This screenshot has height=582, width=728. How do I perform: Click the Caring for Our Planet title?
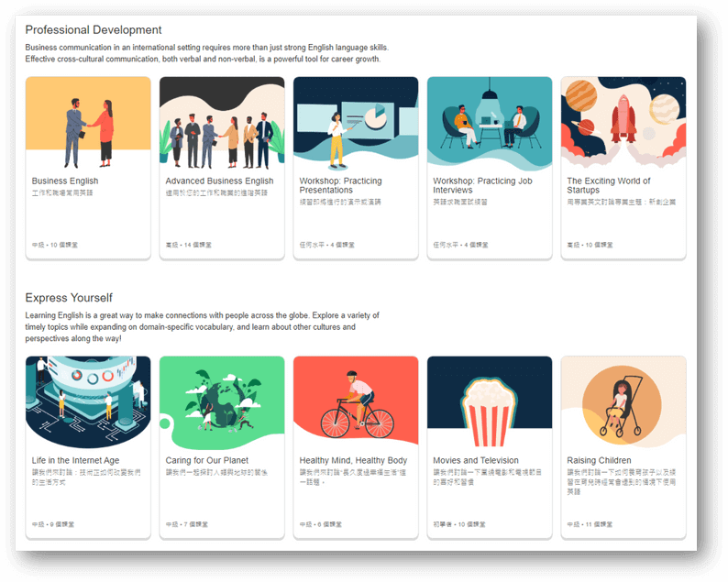(x=207, y=461)
